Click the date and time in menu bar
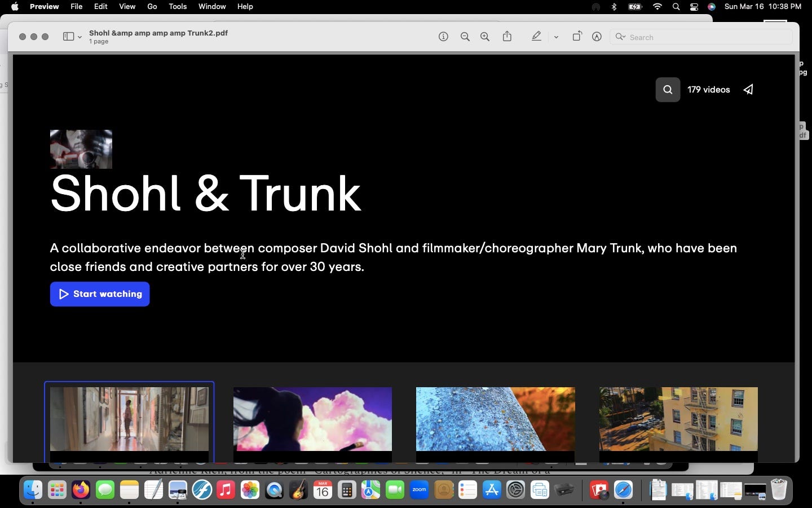Screen dimensions: 812x508 (x=763, y=7)
